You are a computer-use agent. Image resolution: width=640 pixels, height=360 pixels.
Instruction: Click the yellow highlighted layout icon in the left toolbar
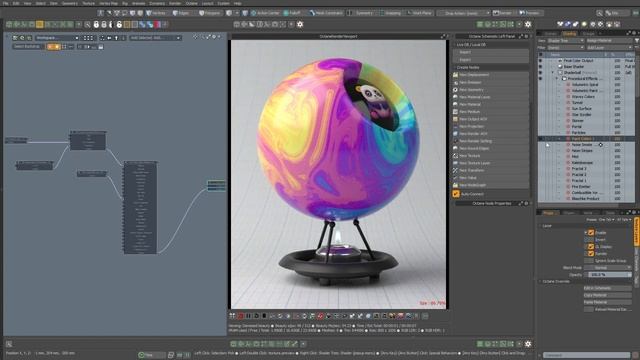click(40, 24)
